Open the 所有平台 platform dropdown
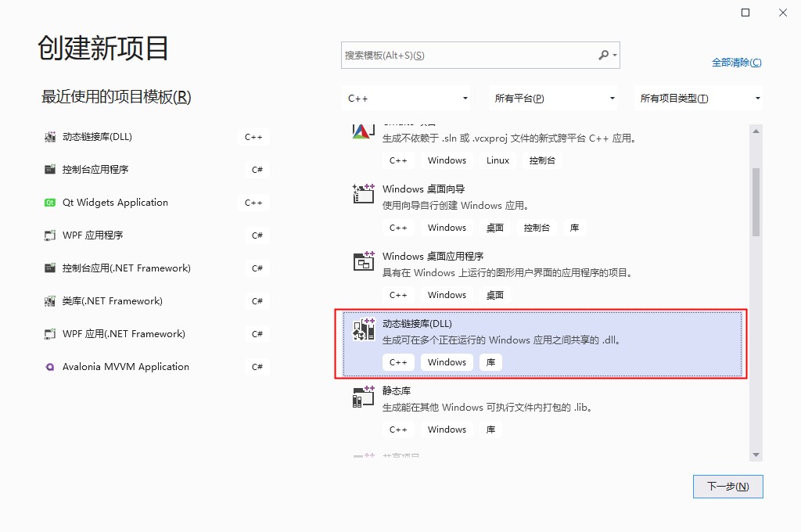The width and height of the screenshot is (801, 532). [x=555, y=99]
